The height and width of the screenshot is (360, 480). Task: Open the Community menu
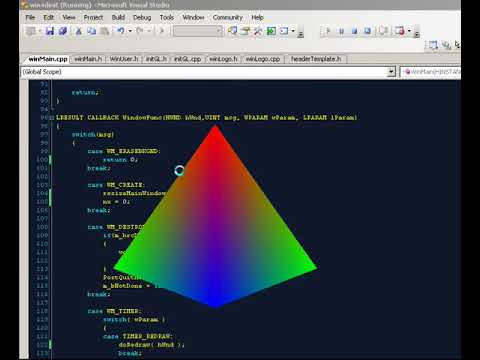tap(227, 17)
